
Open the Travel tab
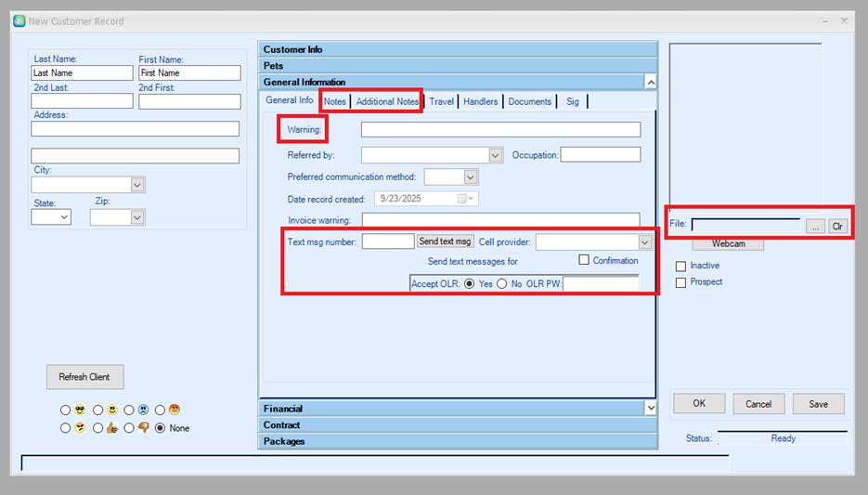[441, 101]
